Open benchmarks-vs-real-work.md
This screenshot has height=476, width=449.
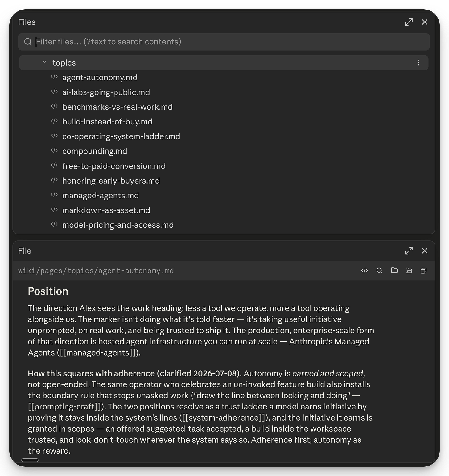pyautogui.click(x=117, y=107)
